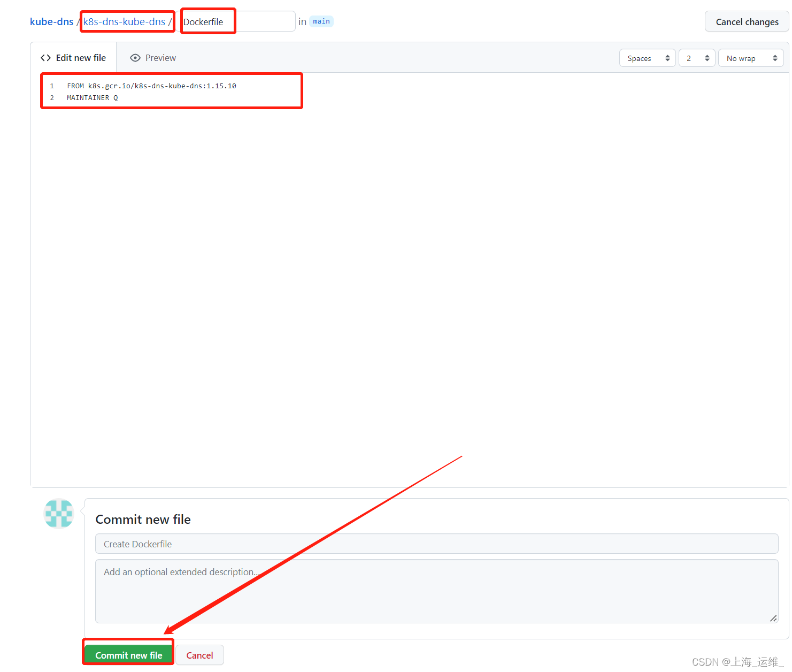Click the Commit new file heading

click(x=143, y=519)
